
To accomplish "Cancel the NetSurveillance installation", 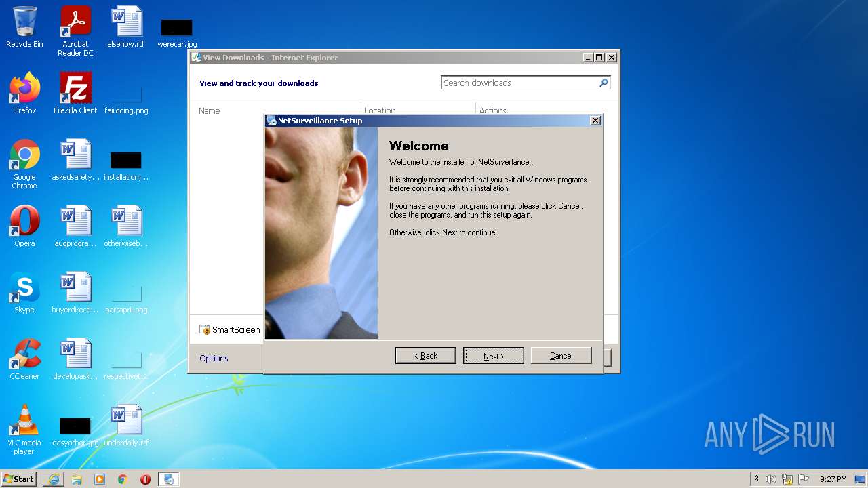I will click(x=561, y=356).
